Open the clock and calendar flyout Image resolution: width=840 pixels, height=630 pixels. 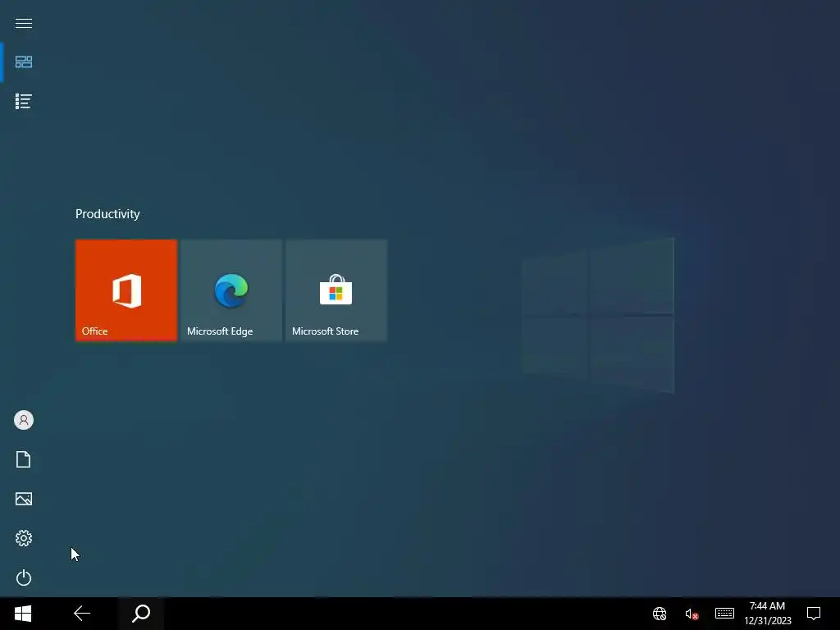tap(767, 614)
